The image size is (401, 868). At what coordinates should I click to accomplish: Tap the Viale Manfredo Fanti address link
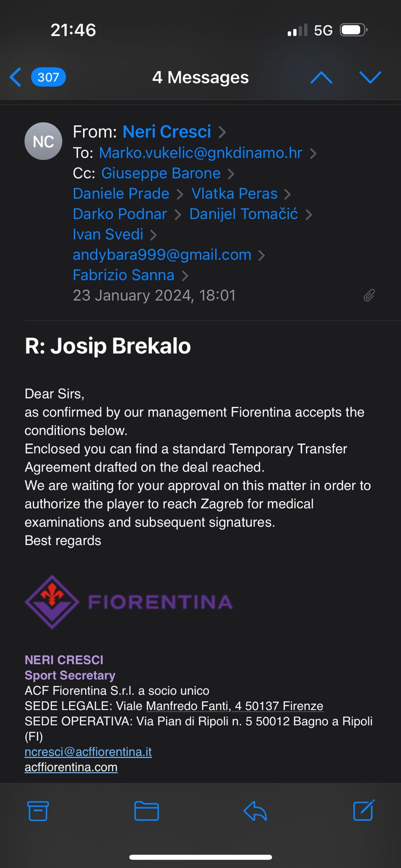point(234,706)
